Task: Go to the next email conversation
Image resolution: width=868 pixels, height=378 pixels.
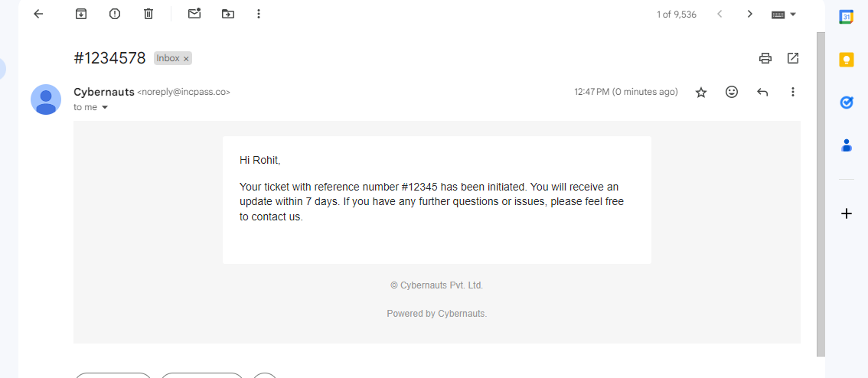Action: (750, 14)
